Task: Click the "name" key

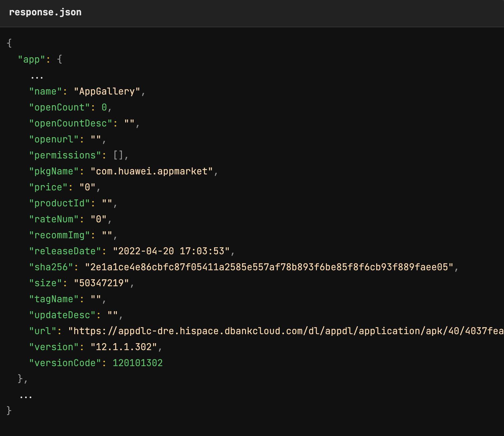Action: pyautogui.click(x=46, y=92)
